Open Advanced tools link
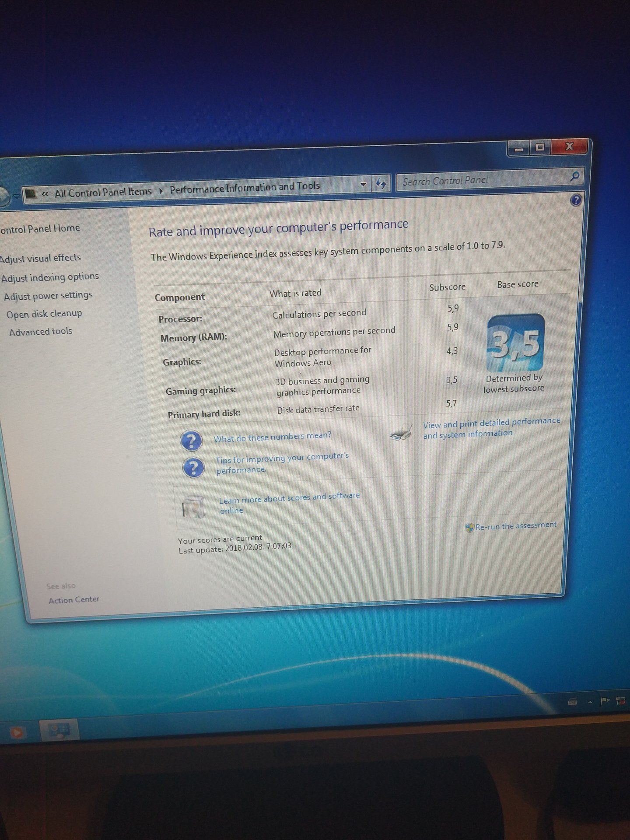This screenshot has height=840, width=630. click(41, 332)
